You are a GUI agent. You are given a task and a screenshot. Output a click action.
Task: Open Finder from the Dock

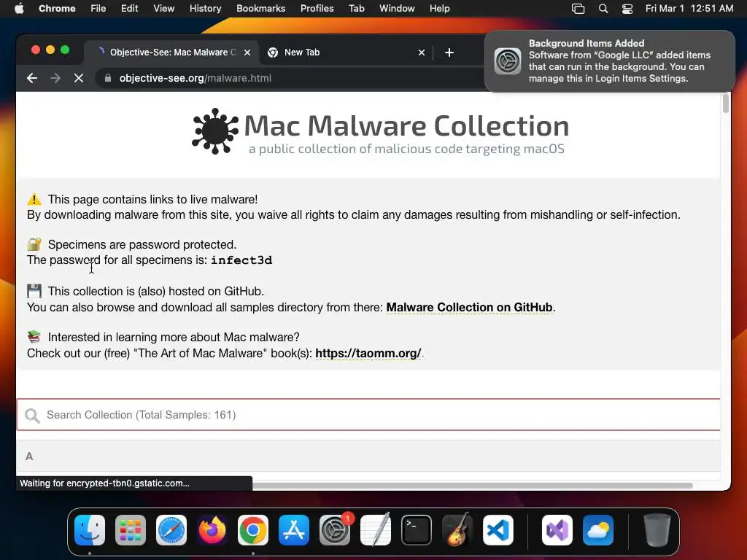(x=90, y=530)
